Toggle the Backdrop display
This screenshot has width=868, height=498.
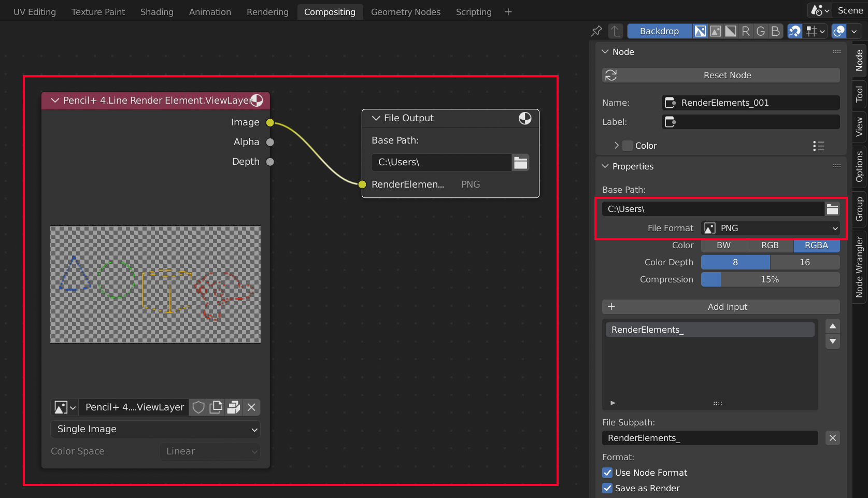point(659,31)
